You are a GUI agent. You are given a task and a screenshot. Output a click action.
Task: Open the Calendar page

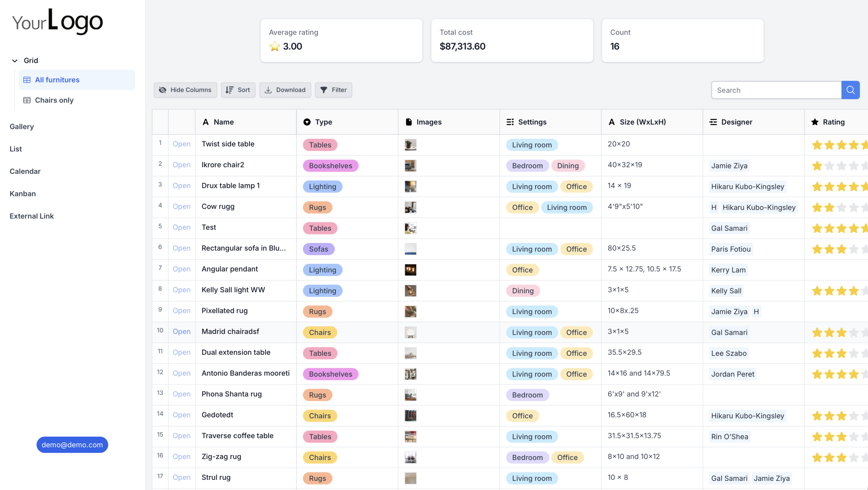[25, 171]
